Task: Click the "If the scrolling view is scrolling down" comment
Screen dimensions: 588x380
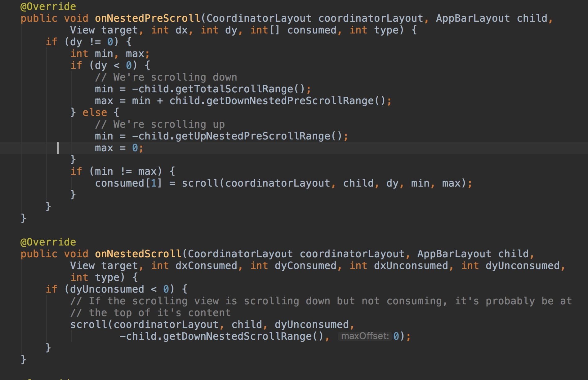Action: [x=321, y=301]
